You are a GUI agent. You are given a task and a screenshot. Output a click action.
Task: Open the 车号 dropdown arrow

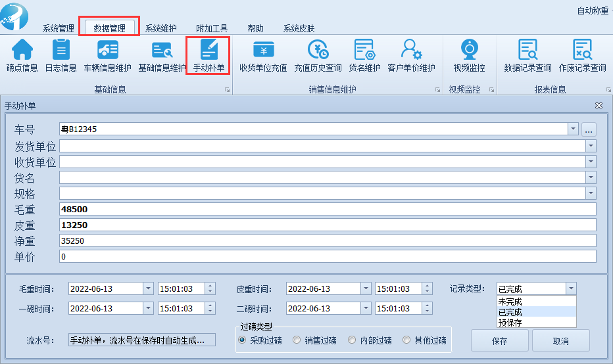click(x=573, y=129)
